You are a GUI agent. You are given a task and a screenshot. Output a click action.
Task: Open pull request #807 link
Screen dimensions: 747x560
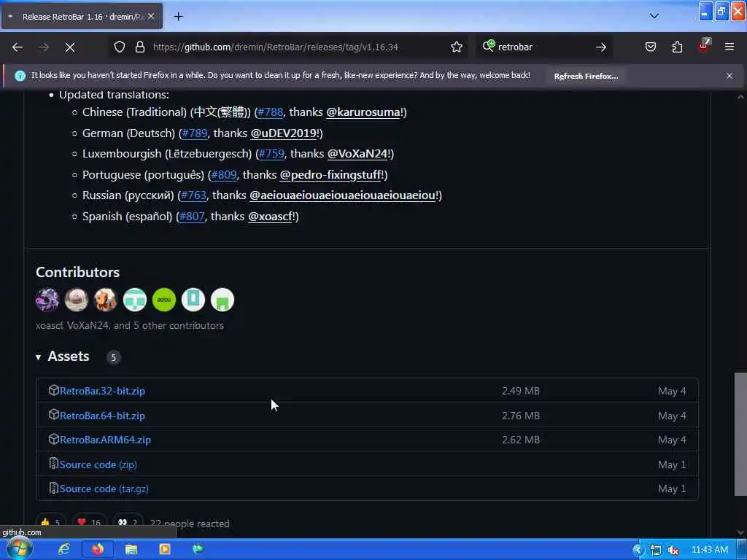[192, 216]
